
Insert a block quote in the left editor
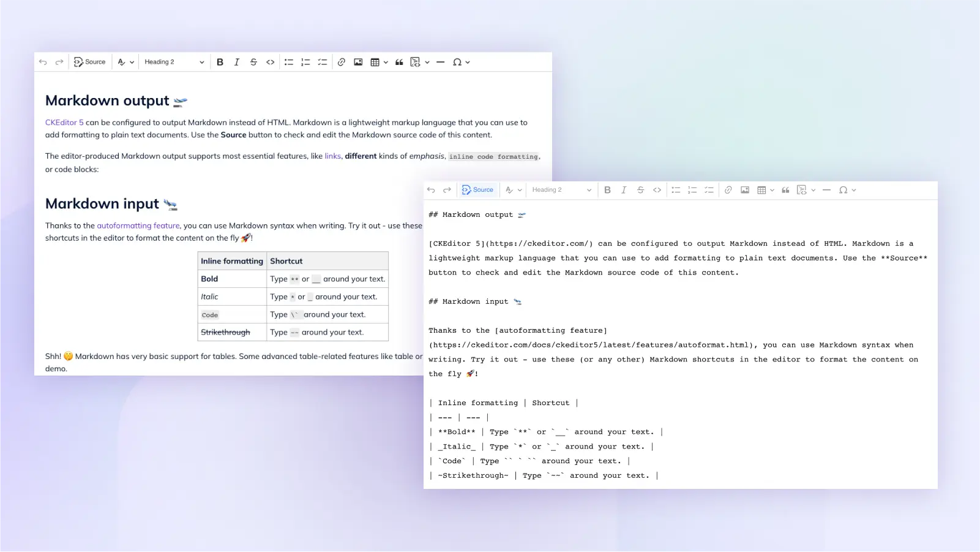399,62
